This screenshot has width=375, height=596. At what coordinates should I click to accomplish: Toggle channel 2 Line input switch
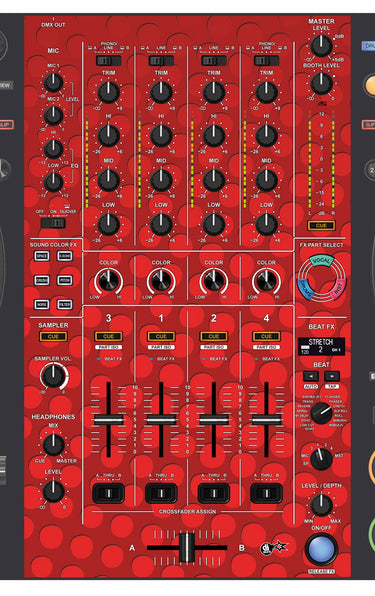(214, 60)
